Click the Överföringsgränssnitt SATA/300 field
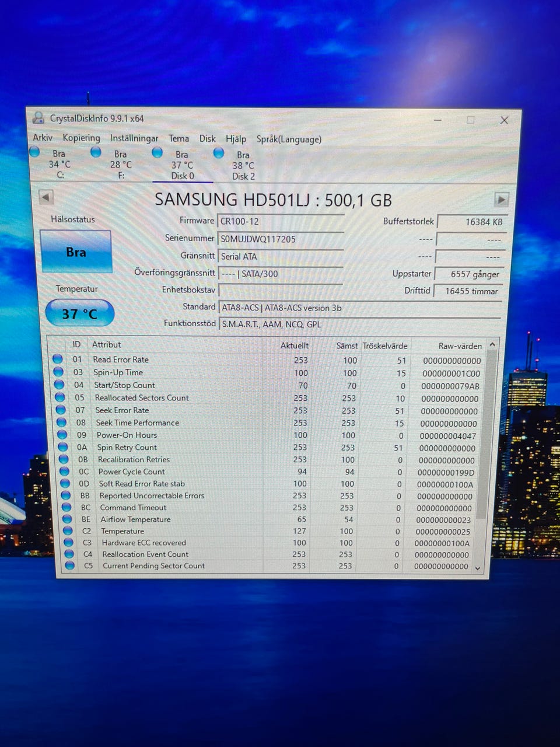 [x=280, y=274]
